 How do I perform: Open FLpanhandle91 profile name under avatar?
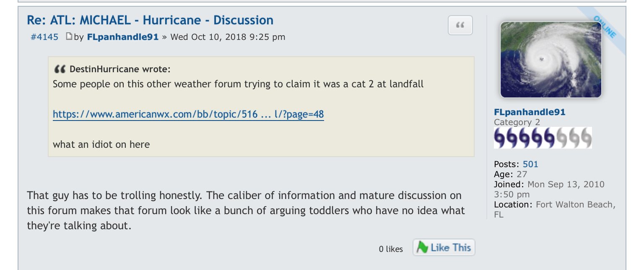pos(530,112)
